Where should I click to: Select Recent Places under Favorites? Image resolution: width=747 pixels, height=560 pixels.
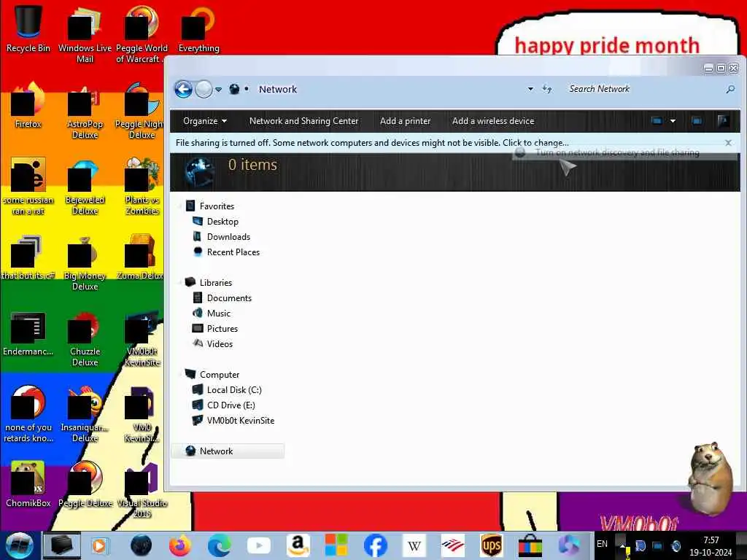pyautogui.click(x=233, y=252)
